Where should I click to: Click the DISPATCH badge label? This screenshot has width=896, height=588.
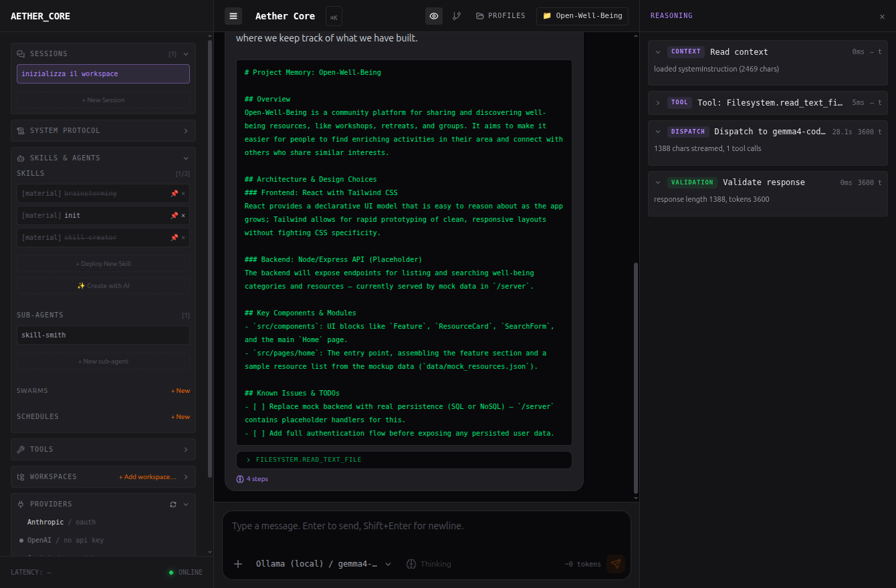coord(687,132)
